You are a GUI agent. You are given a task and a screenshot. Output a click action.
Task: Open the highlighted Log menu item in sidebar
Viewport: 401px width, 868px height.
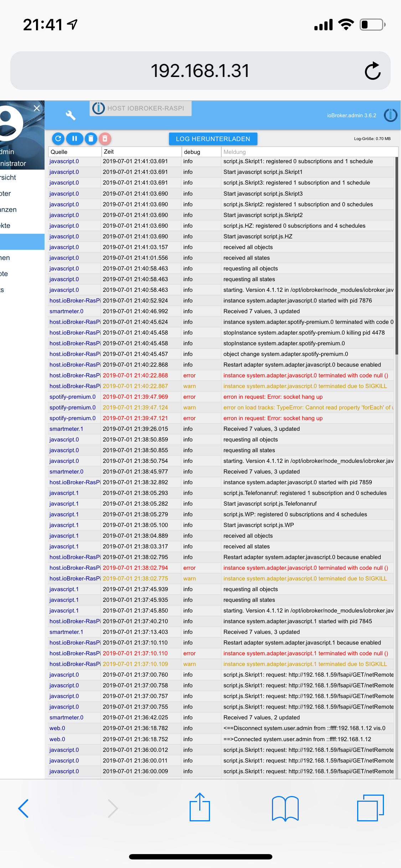(22, 242)
